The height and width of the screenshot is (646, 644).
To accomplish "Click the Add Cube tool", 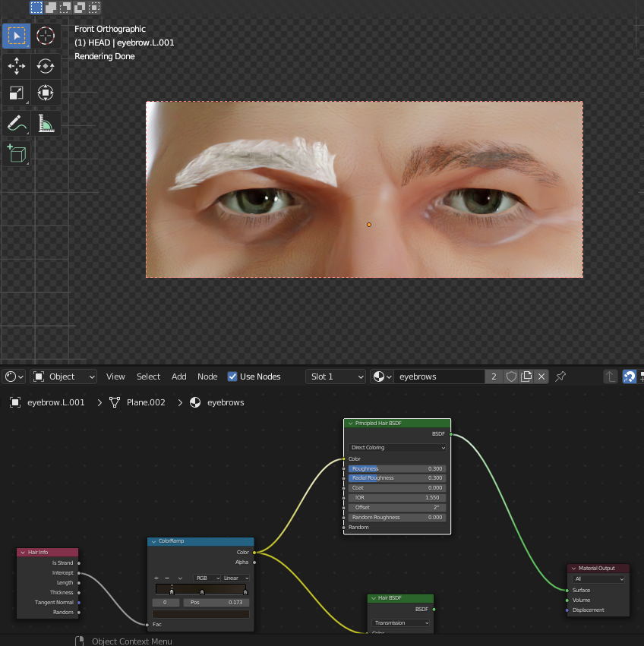I will (16, 153).
